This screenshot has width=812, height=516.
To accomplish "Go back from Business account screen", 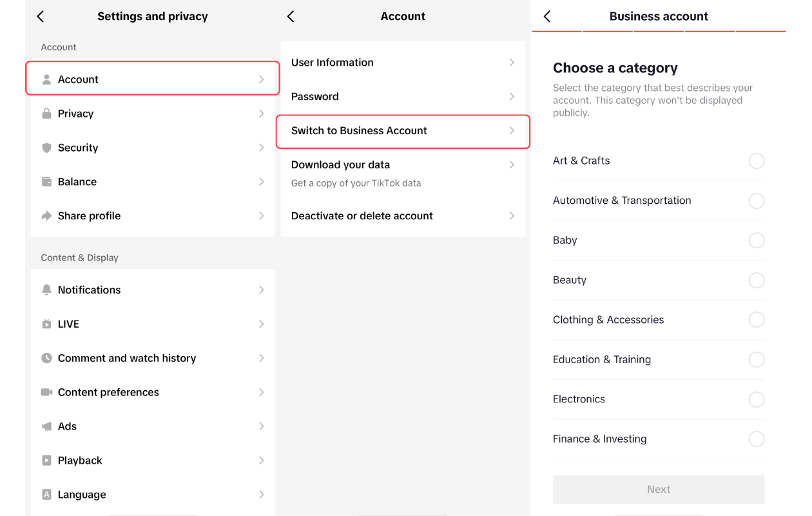I will click(x=547, y=16).
